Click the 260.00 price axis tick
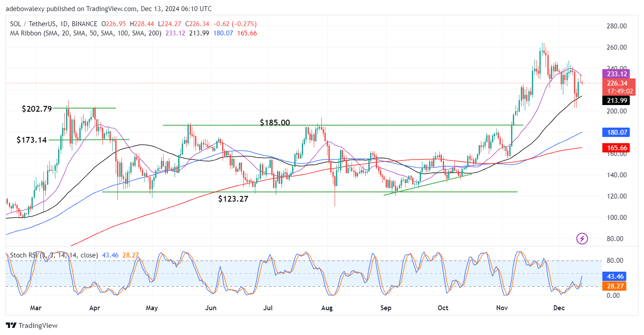The height and width of the screenshot is (335, 644). 617,47
